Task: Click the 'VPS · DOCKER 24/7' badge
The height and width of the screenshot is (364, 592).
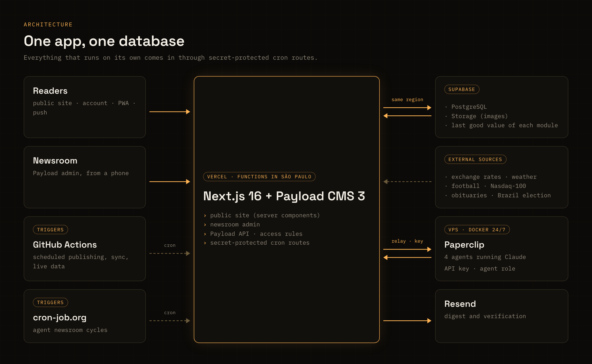Action: tap(477, 230)
